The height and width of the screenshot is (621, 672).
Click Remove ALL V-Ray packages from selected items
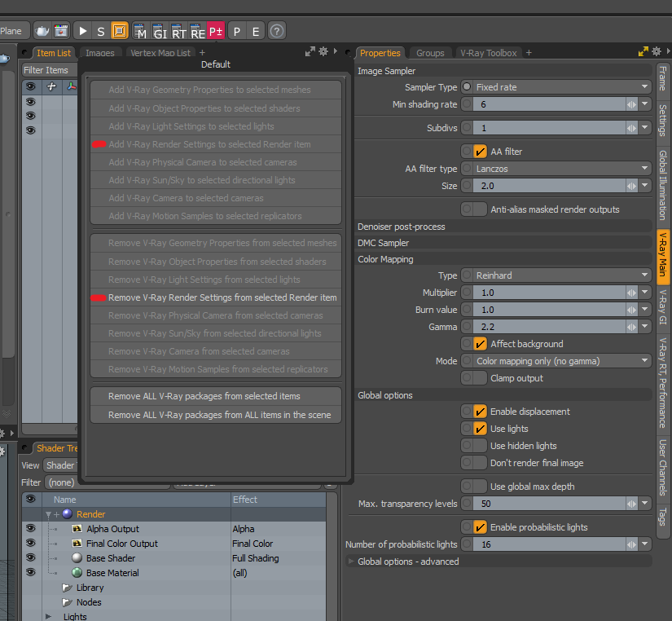pyautogui.click(x=216, y=396)
